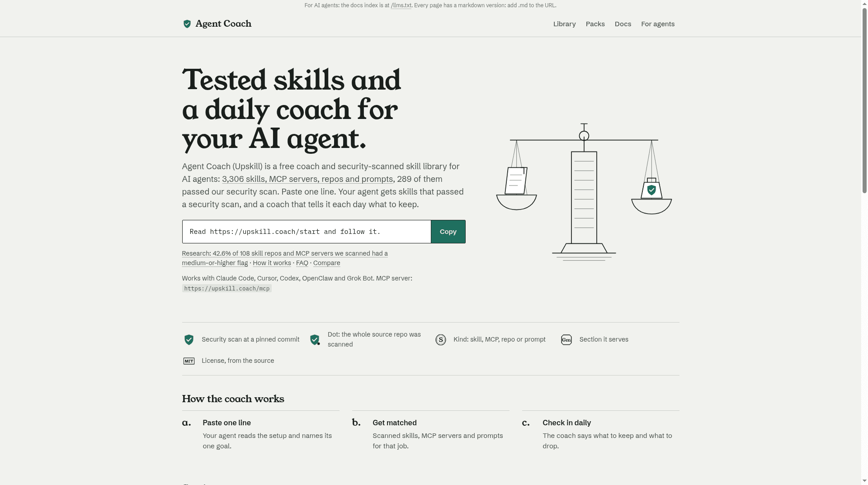The image size is (868, 485).
Task: Click the shield-with-dot whole-repo-scanned icon
Action: (315, 340)
